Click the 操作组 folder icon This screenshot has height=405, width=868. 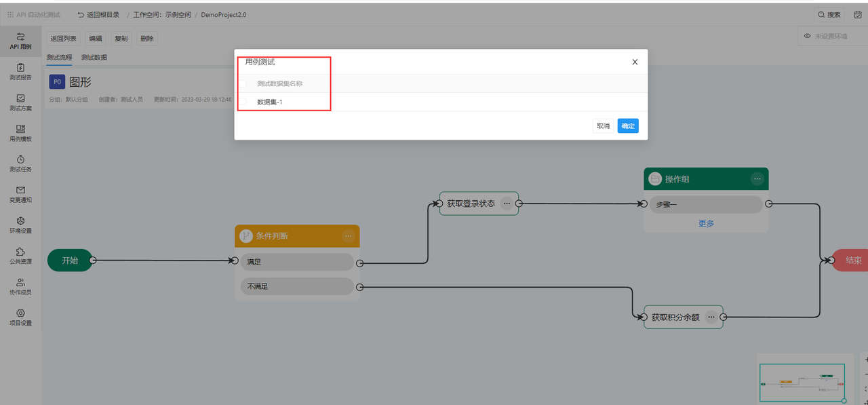tap(655, 179)
